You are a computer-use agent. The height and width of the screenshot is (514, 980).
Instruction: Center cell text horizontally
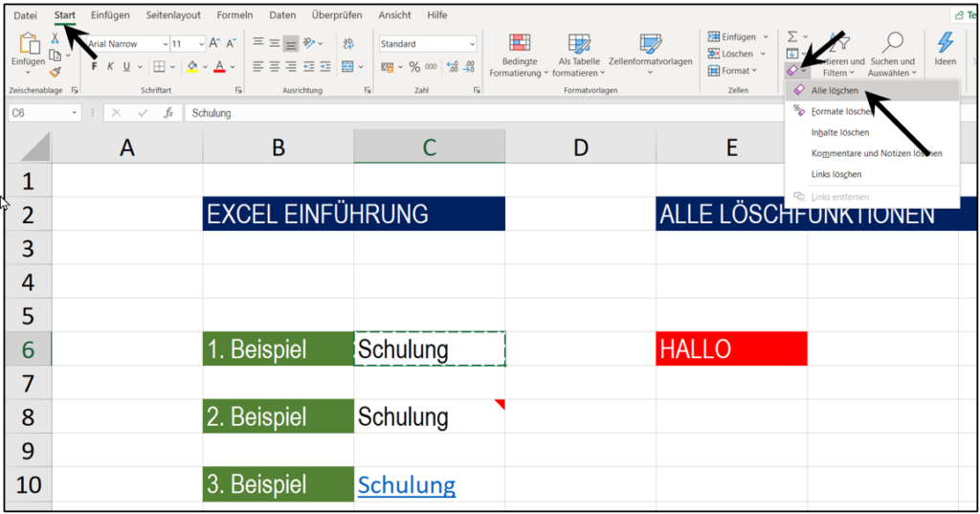275,66
